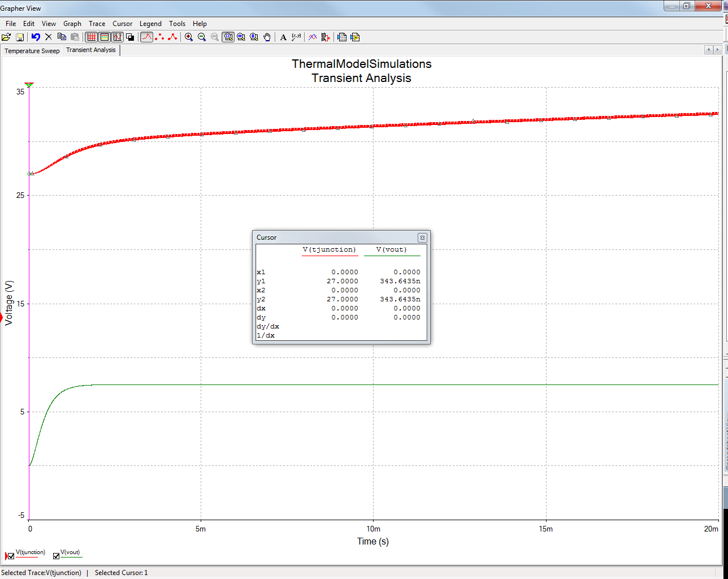This screenshot has width=728, height=579.
Task: Click the add trace from analysis icon
Action: click(325, 37)
